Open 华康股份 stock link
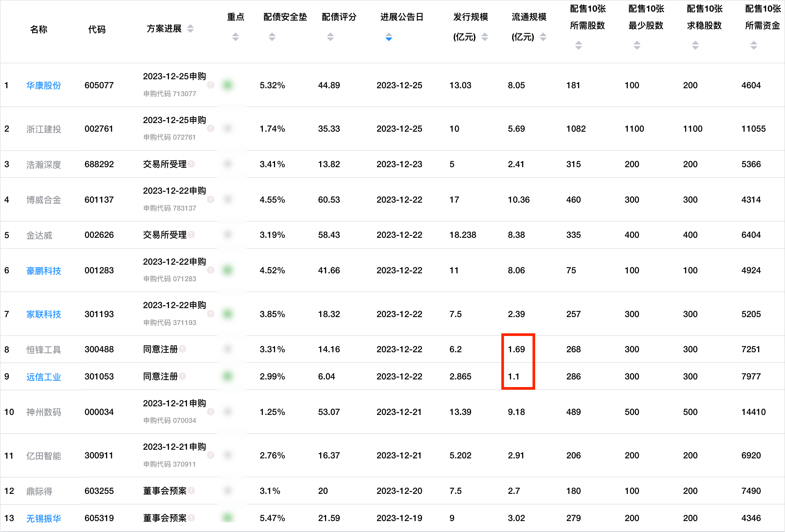The image size is (785, 532). (x=43, y=85)
